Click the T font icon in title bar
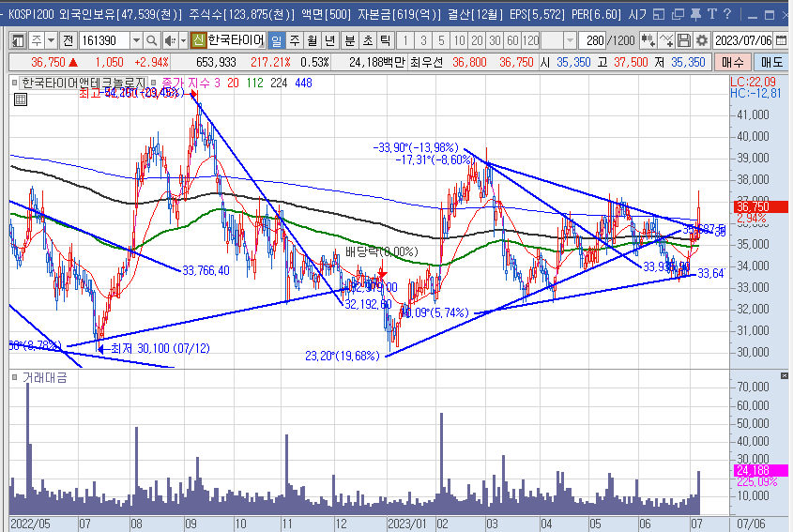The image size is (793, 532). pos(712,14)
